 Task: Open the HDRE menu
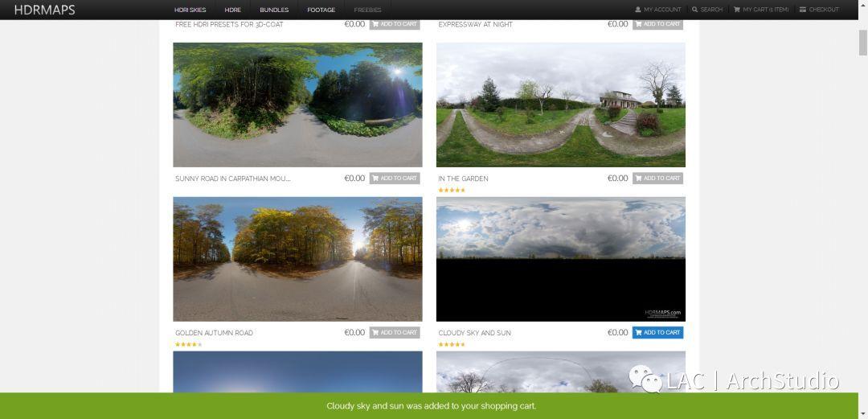click(232, 10)
